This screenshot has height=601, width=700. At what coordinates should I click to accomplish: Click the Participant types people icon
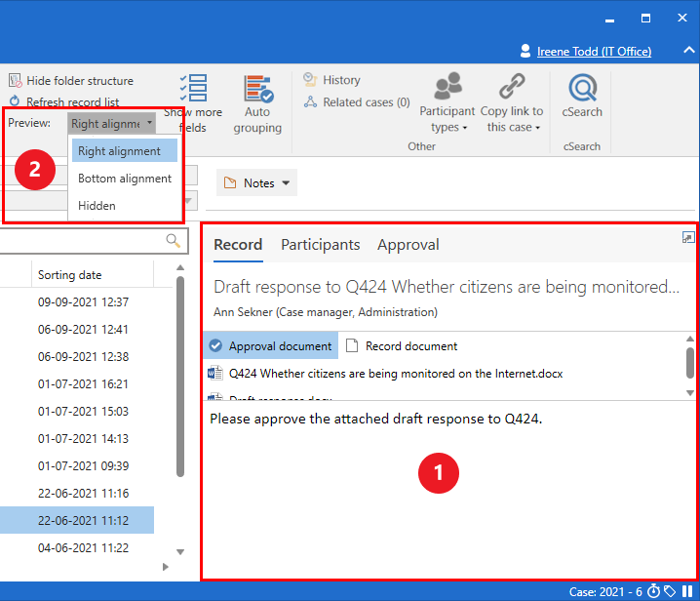[447, 85]
